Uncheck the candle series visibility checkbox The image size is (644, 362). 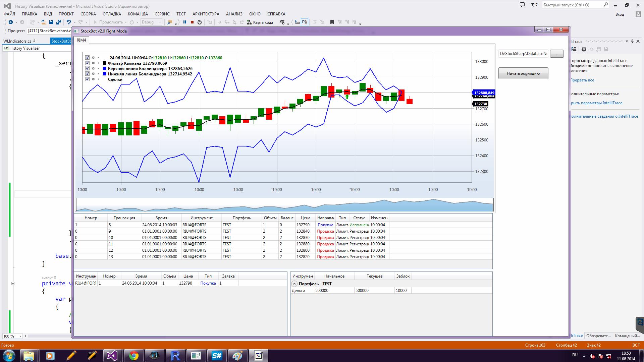coord(87,58)
